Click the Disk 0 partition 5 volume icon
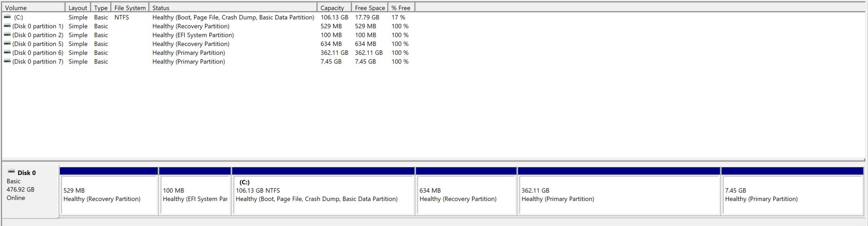The image size is (868, 226). point(7,43)
